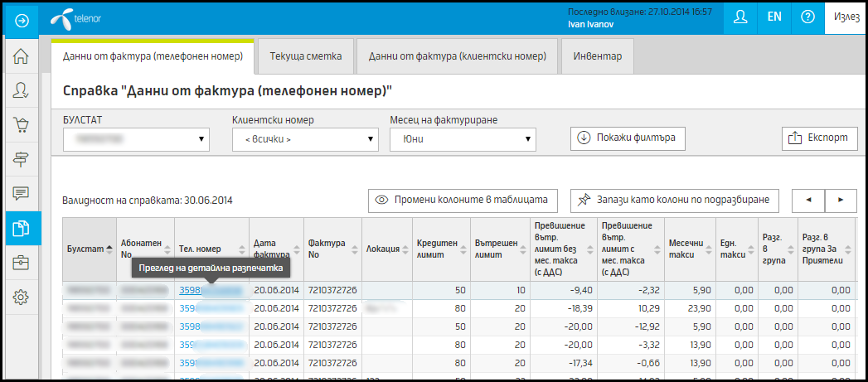Open phone link in row with -12,92
This screenshot has width=868, height=382.
[211, 326]
